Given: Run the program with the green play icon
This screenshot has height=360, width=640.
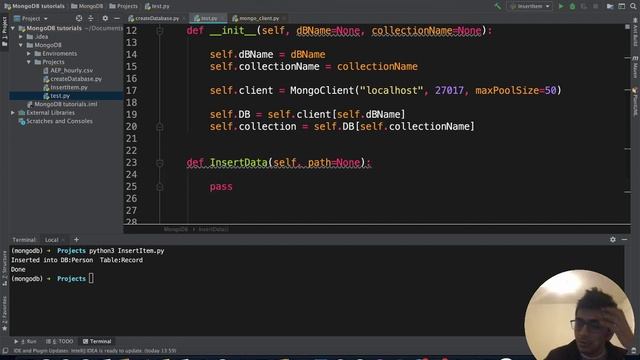Looking at the screenshot, I should coord(561,6).
